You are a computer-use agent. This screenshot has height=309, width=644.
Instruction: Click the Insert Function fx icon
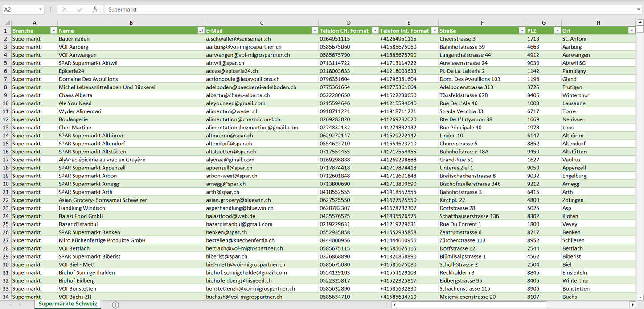(x=94, y=9)
